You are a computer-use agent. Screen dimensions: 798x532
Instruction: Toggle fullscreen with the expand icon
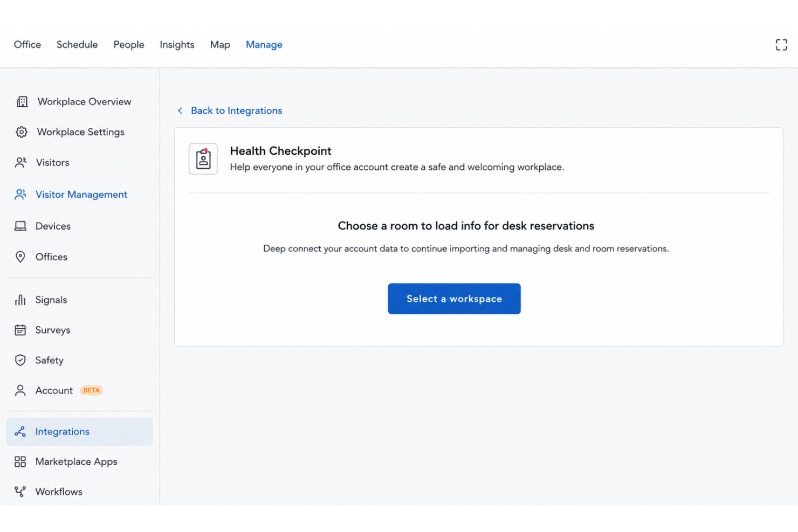point(781,45)
